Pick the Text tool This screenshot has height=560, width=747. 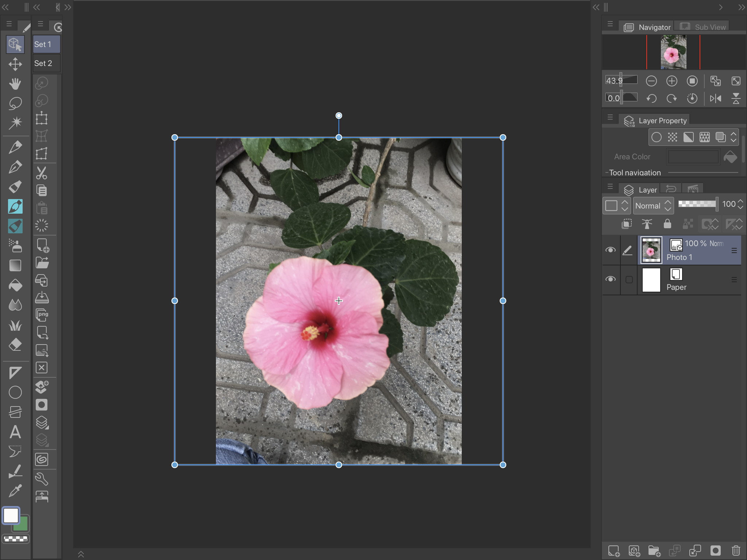coord(15,432)
